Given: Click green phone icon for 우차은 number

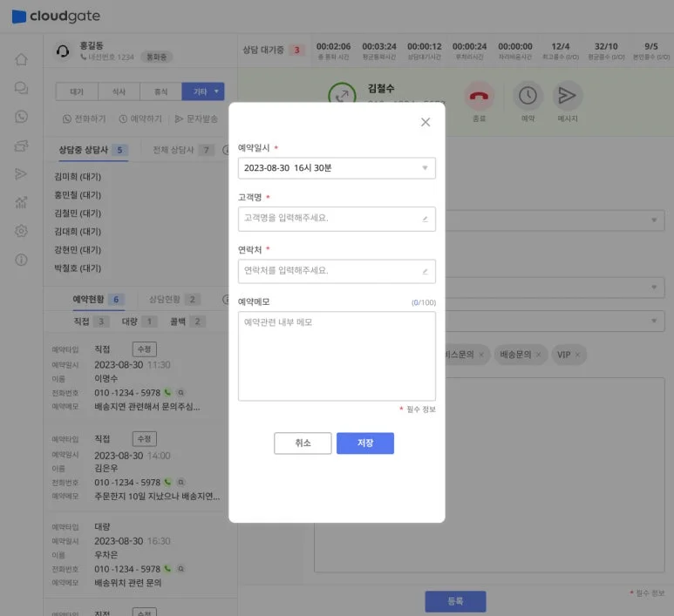Looking at the screenshot, I should coord(167,569).
